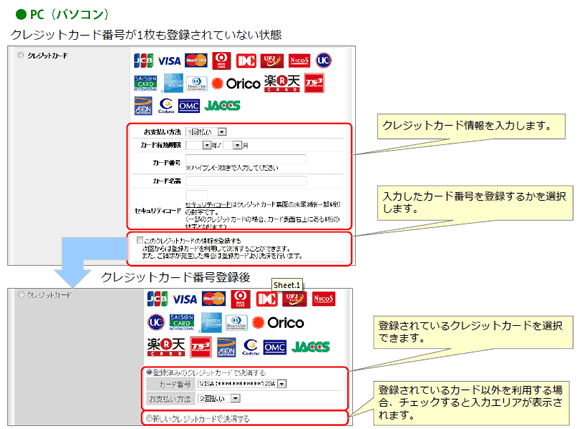Click the Rakuten Card logo in the unregistered-card form

(282, 84)
